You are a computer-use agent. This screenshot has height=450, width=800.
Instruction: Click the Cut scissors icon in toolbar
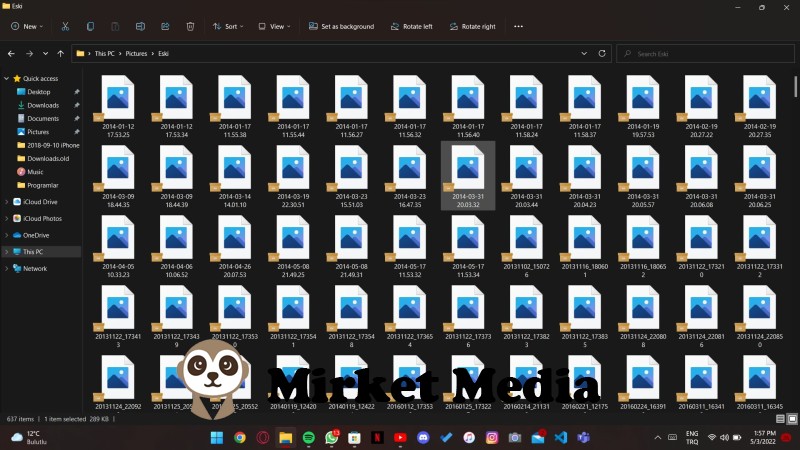pyautogui.click(x=65, y=26)
